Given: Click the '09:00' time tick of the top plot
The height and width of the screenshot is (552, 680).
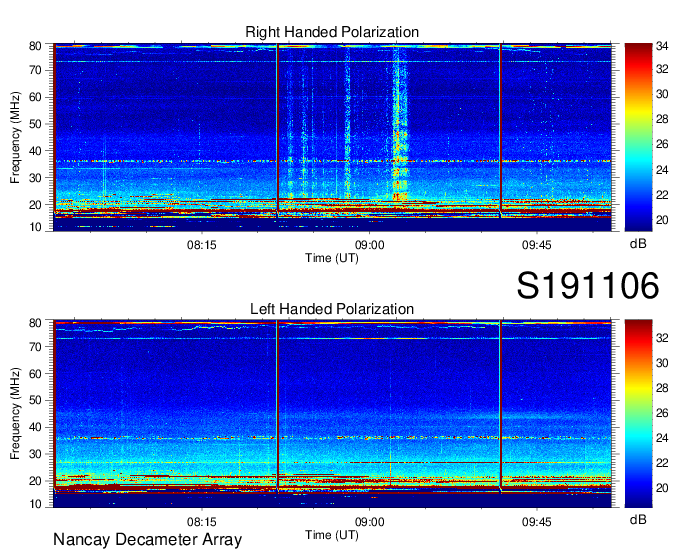Looking at the screenshot, I should coord(369,245).
